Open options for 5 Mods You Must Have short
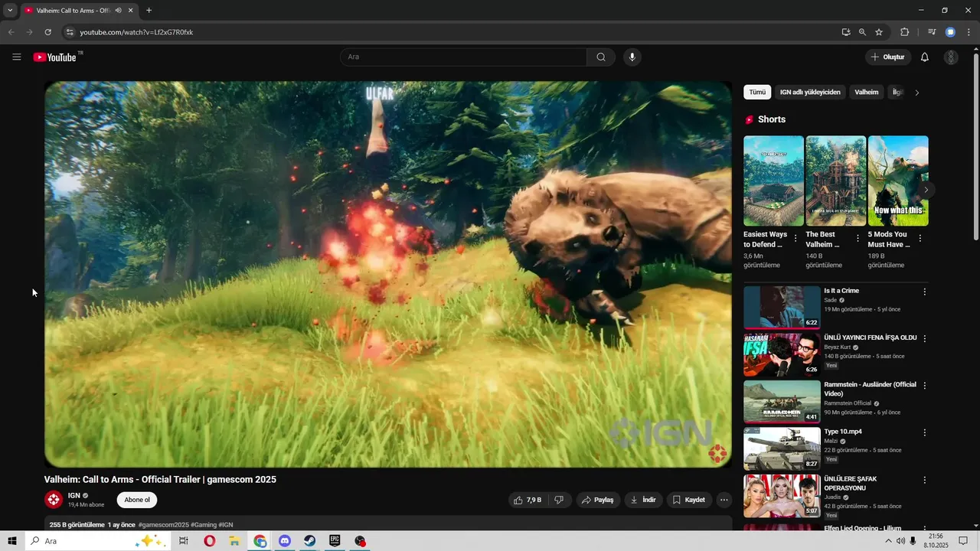 point(920,238)
